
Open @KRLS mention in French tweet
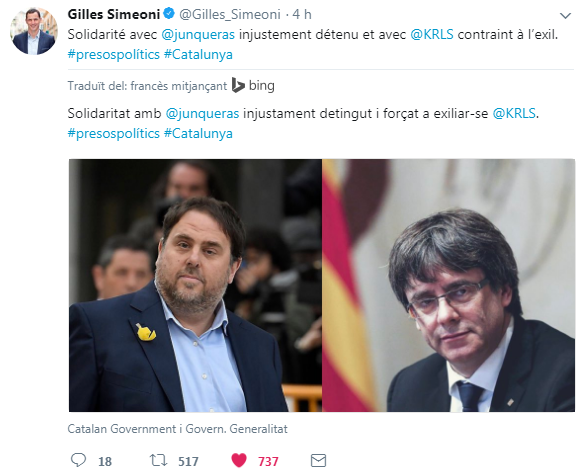432,34
